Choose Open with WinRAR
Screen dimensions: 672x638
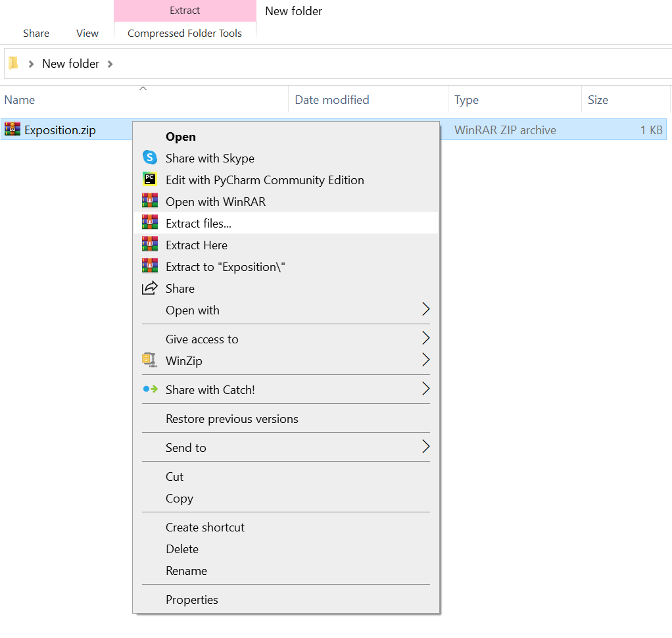coord(286,201)
